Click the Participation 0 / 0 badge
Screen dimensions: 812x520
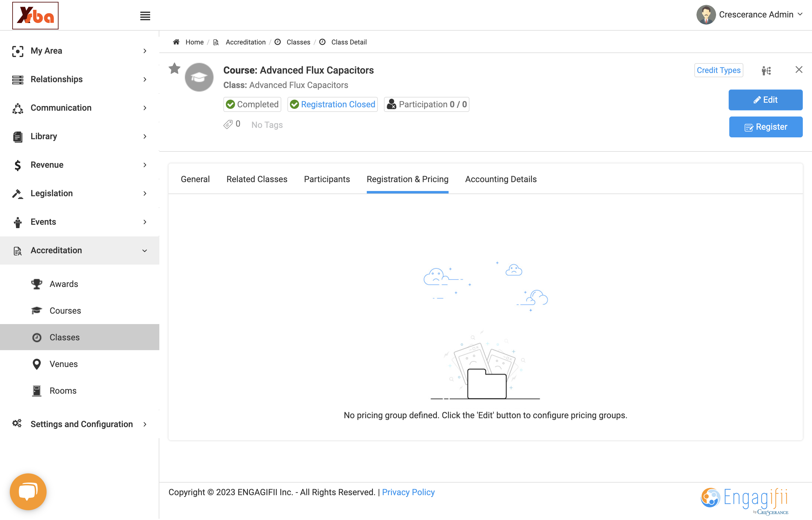tap(427, 104)
